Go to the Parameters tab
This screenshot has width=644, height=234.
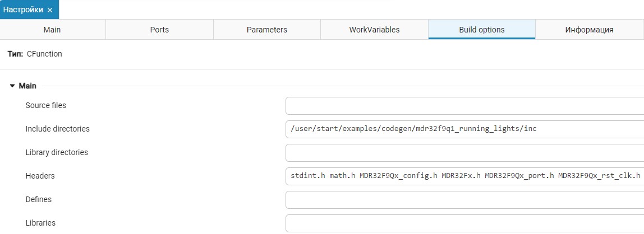pos(266,30)
